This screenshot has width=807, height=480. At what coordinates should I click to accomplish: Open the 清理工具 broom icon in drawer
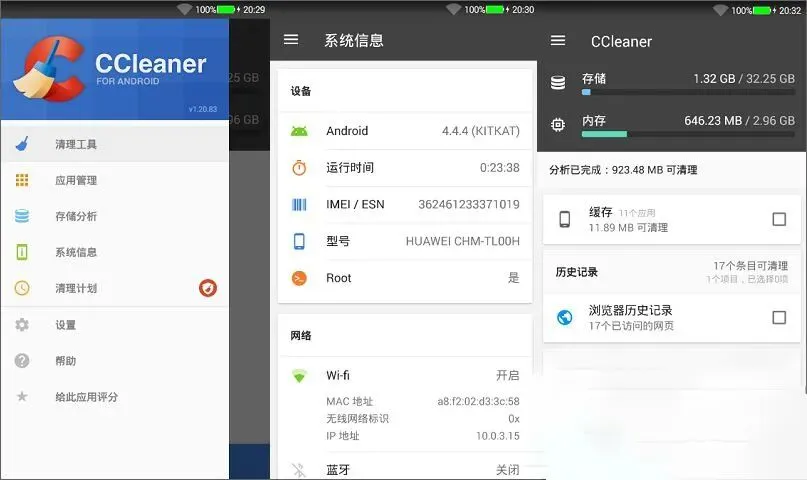22,144
